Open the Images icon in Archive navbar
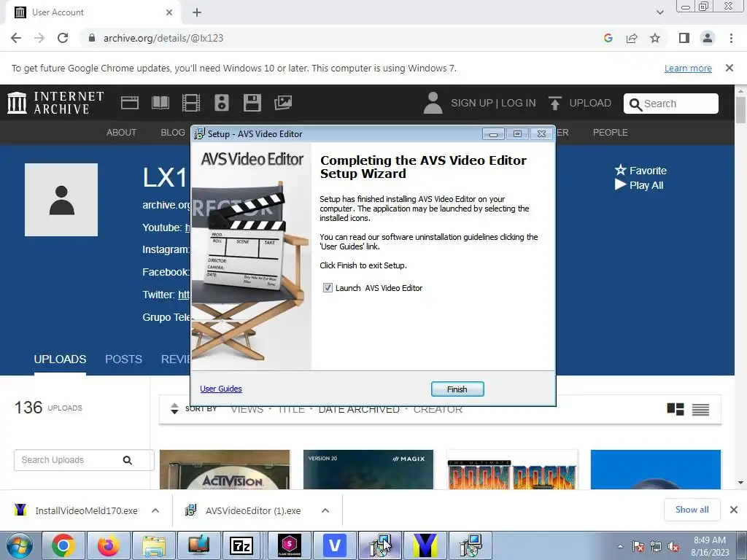 [x=283, y=103]
